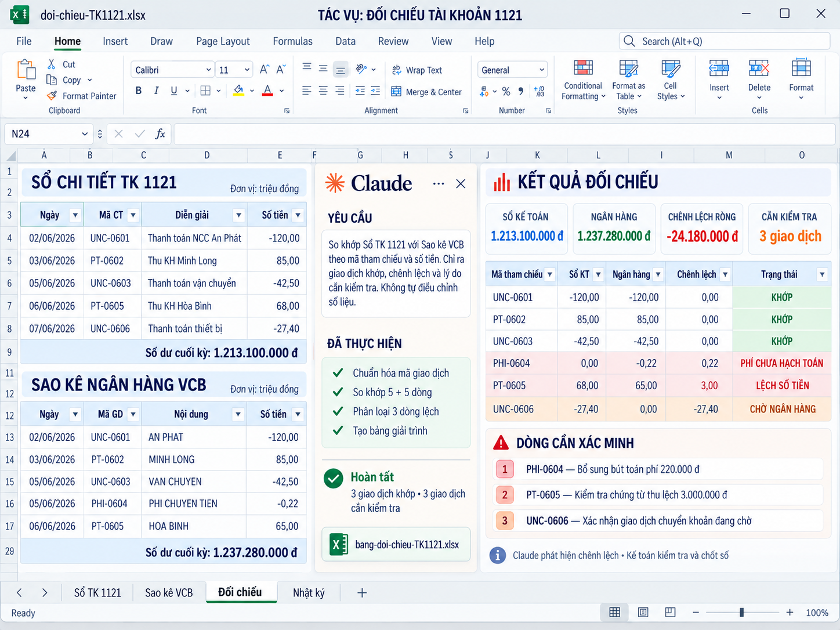Open bang-doi-chieu-TK1121.xlsx file link

[396, 545]
